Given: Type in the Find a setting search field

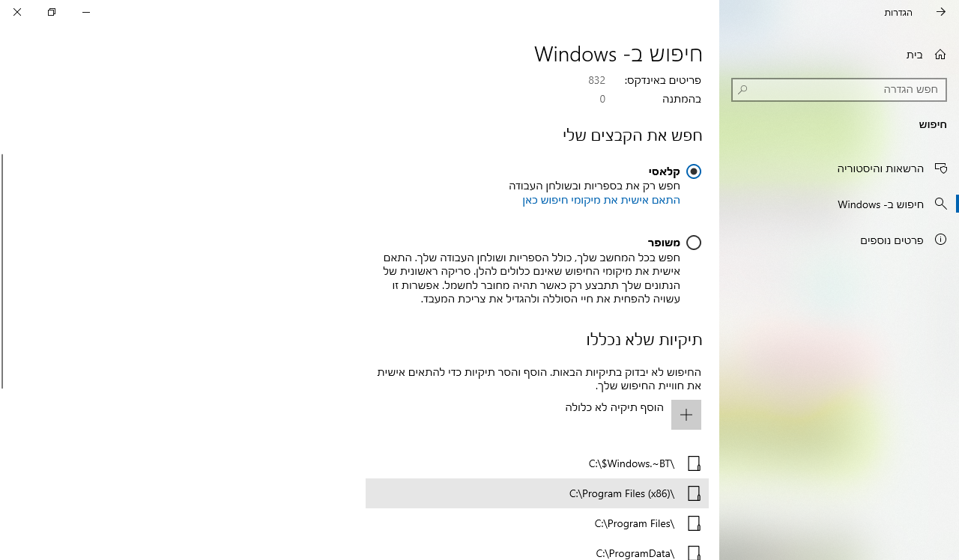Looking at the screenshot, I should click(843, 90).
